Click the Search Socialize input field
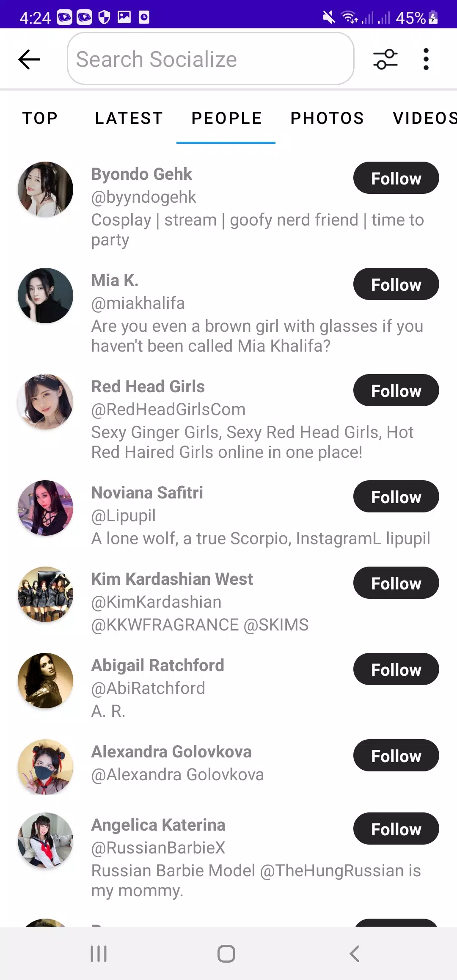This screenshot has width=457, height=980. click(210, 59)
